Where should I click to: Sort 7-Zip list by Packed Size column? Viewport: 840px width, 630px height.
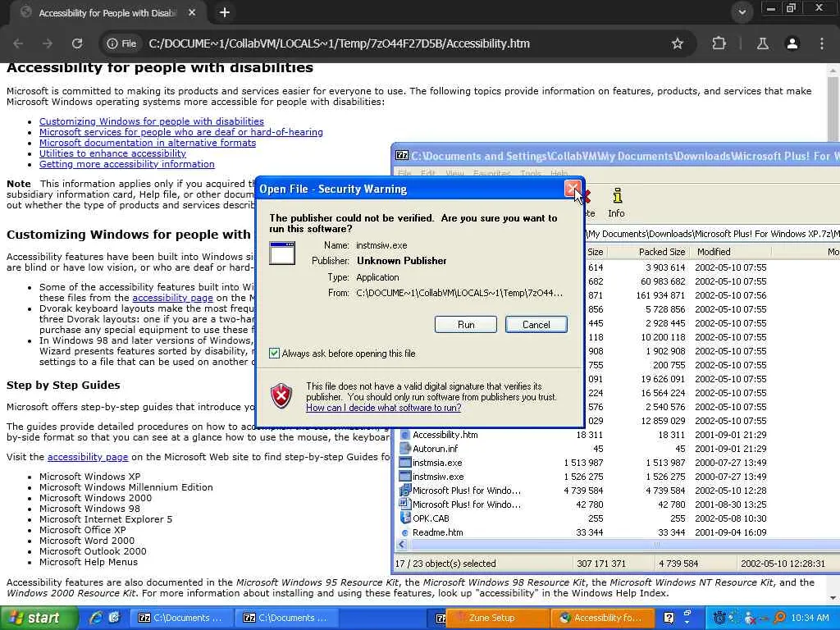[648, 252]
